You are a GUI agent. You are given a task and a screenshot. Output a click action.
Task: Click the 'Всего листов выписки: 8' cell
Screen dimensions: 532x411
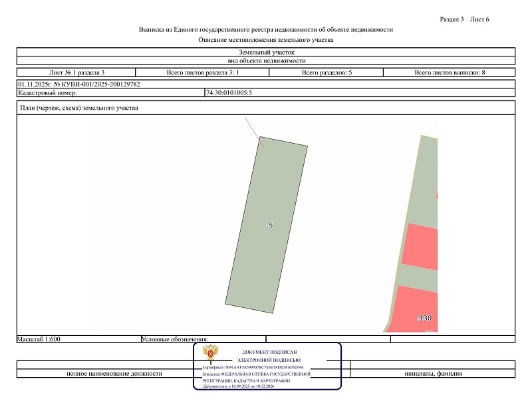[450, 72]
